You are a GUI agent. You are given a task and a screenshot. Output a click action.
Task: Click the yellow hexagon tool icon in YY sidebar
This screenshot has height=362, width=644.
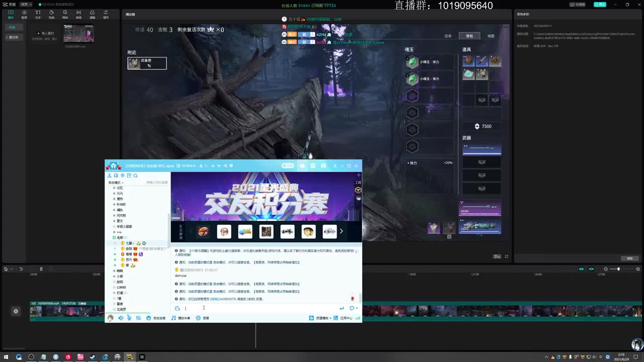[358, 190]
